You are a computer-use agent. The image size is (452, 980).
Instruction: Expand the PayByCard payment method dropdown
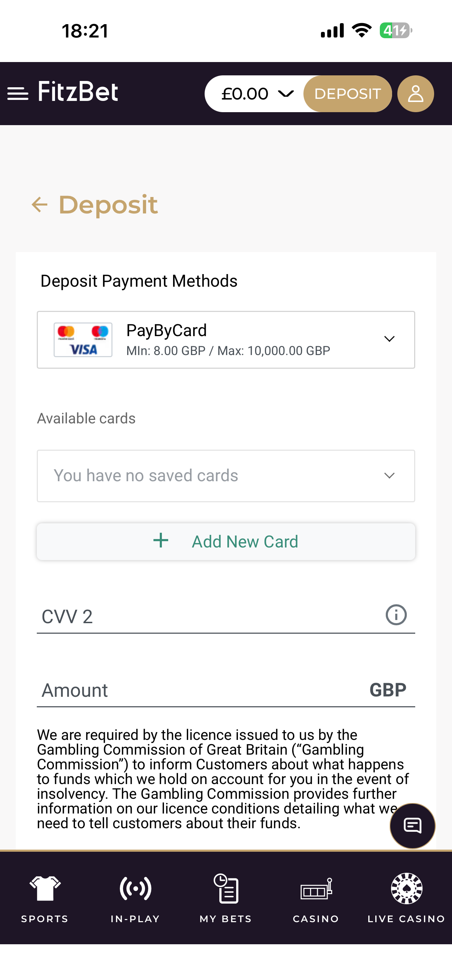[x=389, y=339]
